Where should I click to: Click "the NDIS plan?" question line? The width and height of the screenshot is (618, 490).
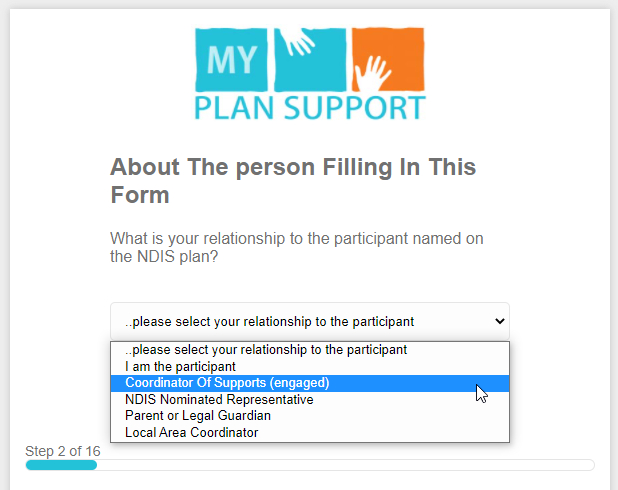pyautogui.click(x=164, y=257)
